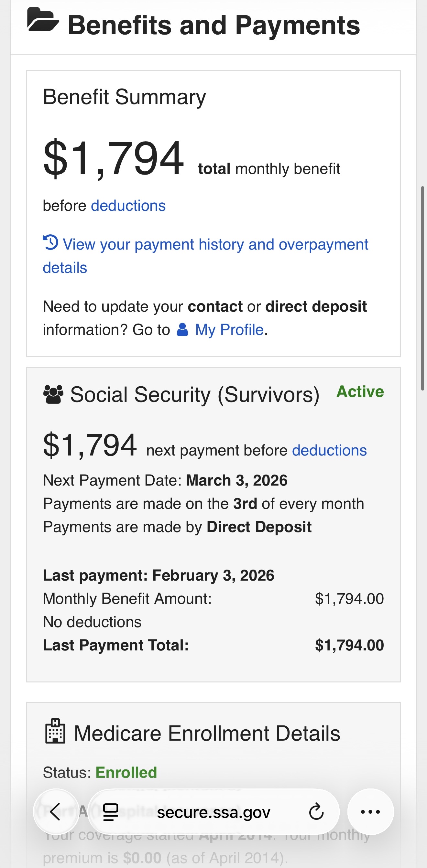
Task: Tap the browser back arrow button
Action: tap(56, 812)
